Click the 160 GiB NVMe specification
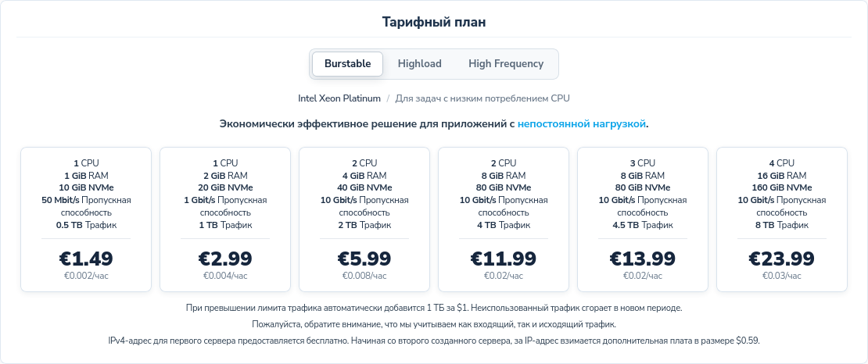 [x=782, y=187]
